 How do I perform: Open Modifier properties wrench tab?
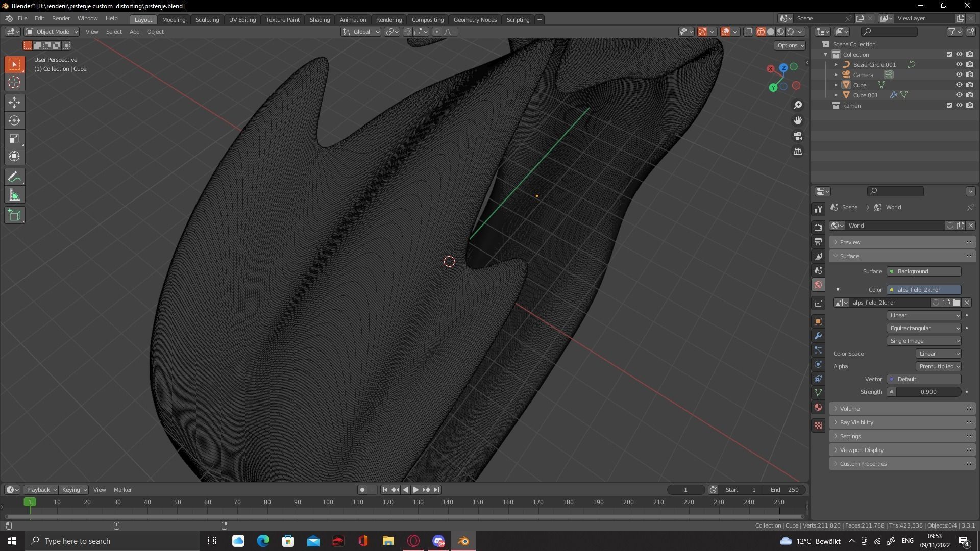pos(818,336)
